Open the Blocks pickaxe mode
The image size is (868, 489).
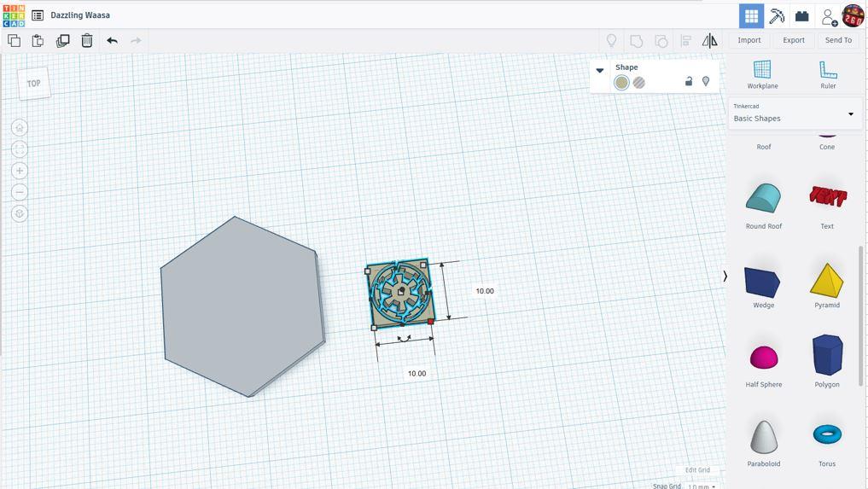click(x=777, y=16)
